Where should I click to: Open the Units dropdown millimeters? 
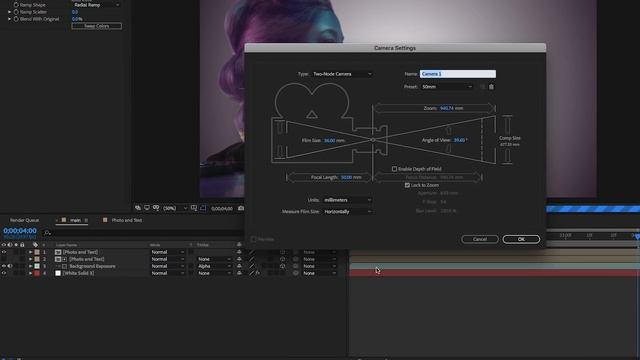[x=347, y=200]
